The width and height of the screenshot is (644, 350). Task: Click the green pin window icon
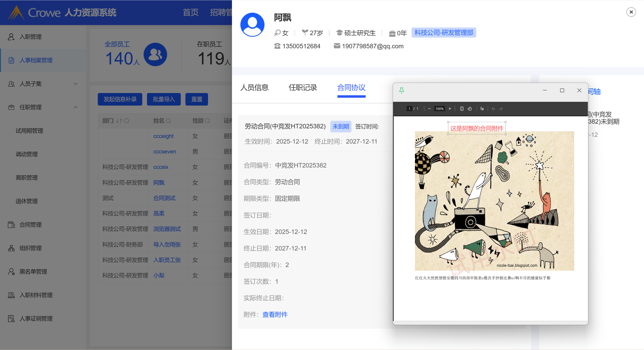pos(402,90)
